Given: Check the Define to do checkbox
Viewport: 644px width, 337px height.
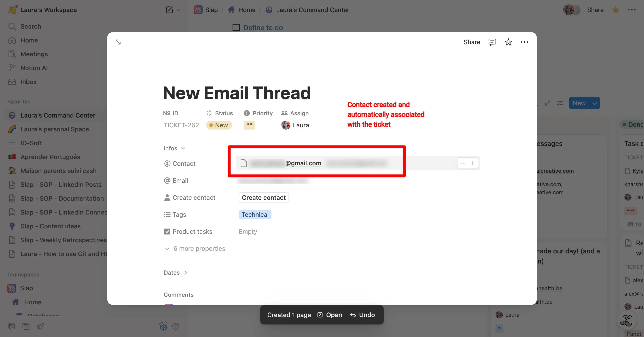Looking at the screenshot, I should (x=236, y=27).
